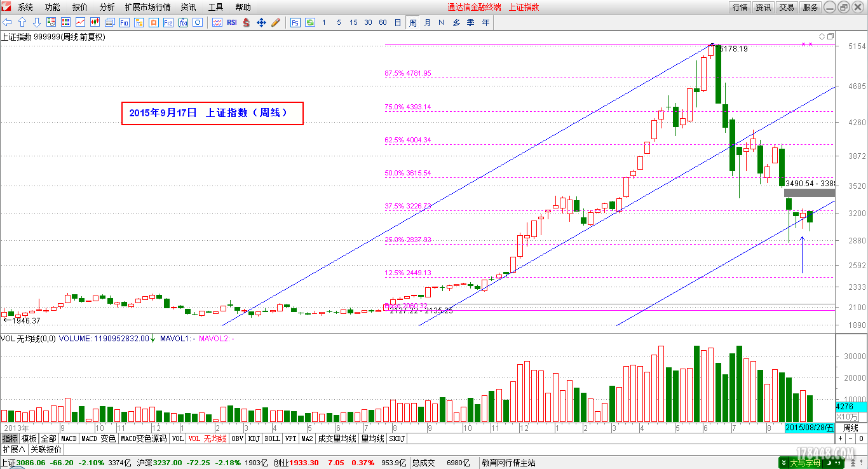Click the 行情 button at top right
Viewport: 868px width, 469px height.
(x=740, y=7)
